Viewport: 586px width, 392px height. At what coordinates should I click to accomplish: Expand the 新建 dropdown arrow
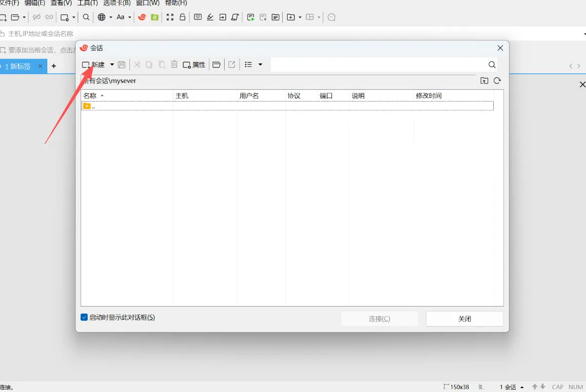pyautogui.click(x=112, y=64)
